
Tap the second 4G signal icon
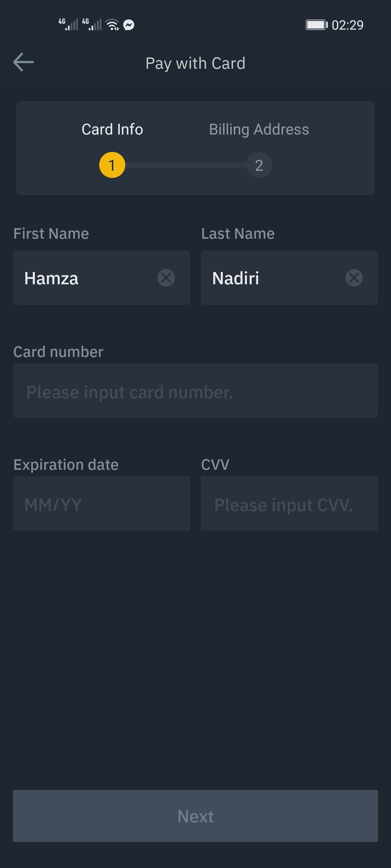[x=92, y=25]
